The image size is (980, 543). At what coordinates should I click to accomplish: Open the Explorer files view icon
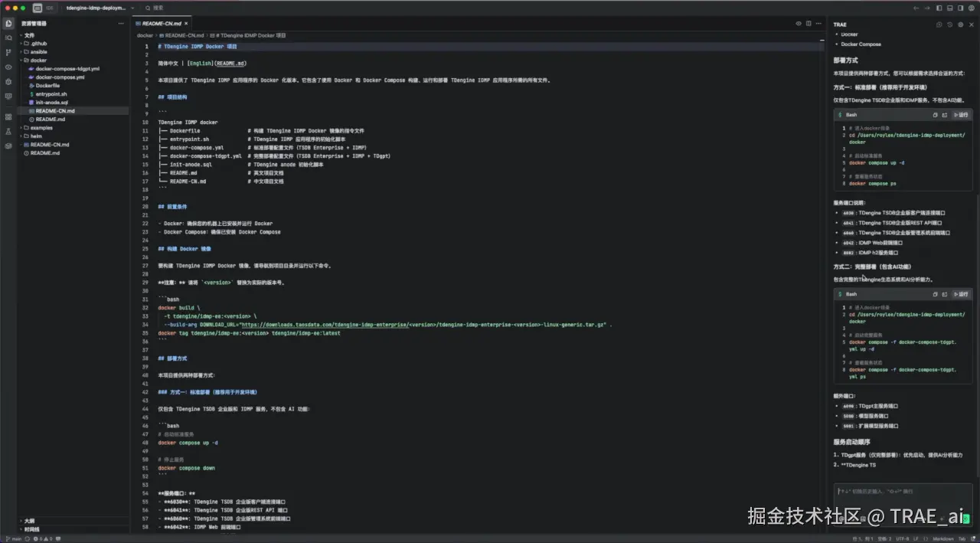[8, 23]
